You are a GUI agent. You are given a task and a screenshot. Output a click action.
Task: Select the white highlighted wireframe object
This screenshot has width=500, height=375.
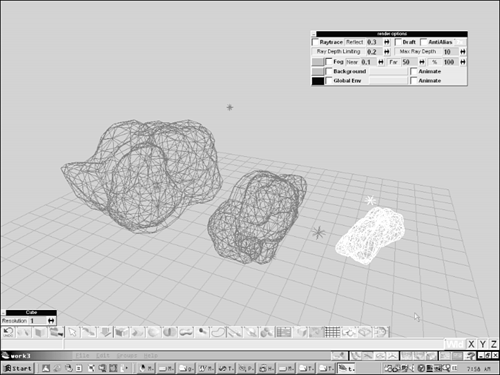pyautogui.click(x=370, y=235)
